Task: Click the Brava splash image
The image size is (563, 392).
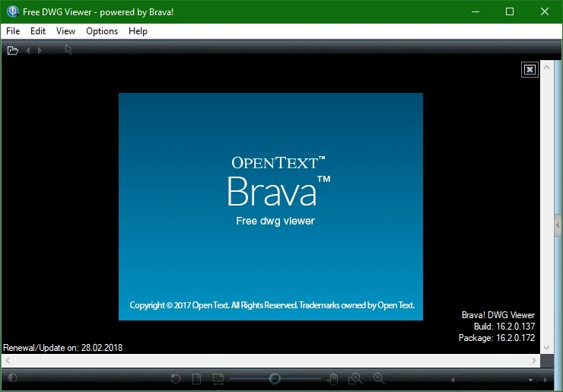Action: (x=271, y=206)
